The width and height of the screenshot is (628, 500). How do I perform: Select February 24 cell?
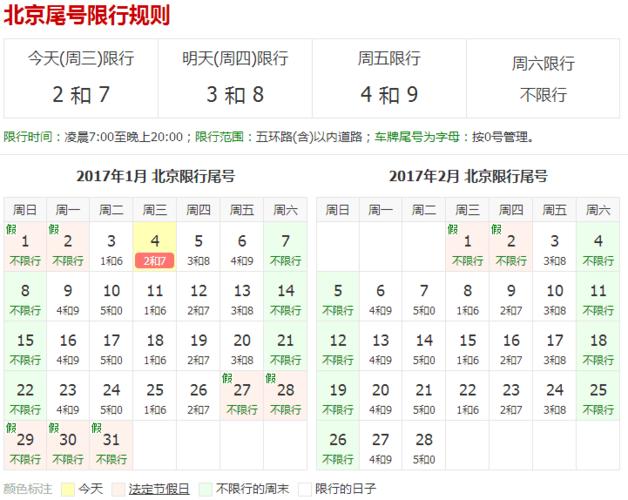[x=555, y=396]
